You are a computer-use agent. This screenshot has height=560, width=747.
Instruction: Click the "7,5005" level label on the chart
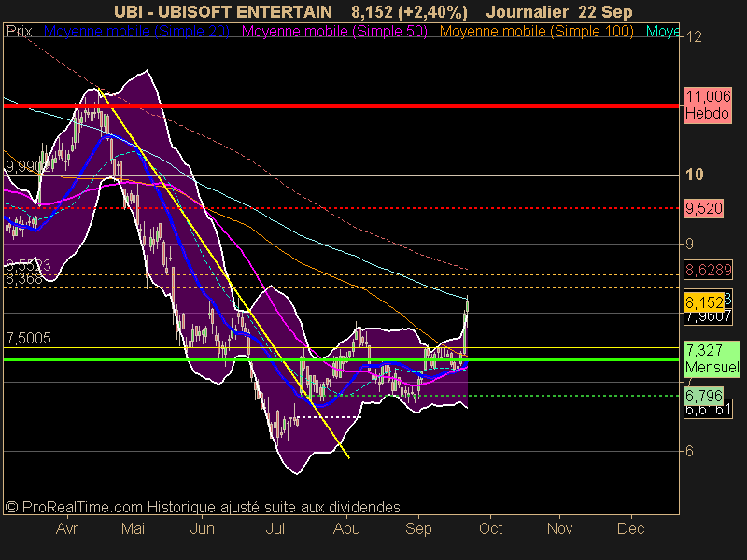[29, 338]
